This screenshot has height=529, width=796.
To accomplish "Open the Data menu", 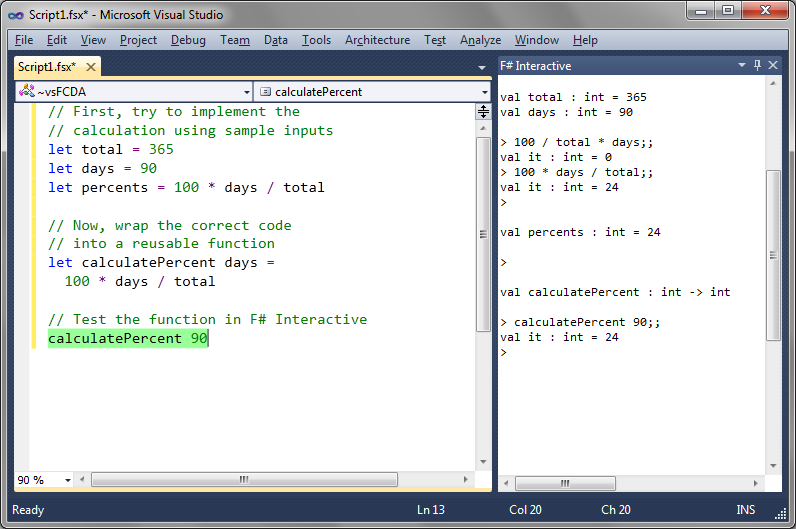I will tap(276, 40).
